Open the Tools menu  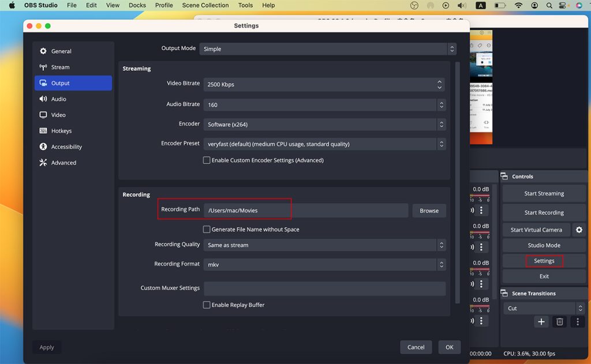click(x=245, y=5)
